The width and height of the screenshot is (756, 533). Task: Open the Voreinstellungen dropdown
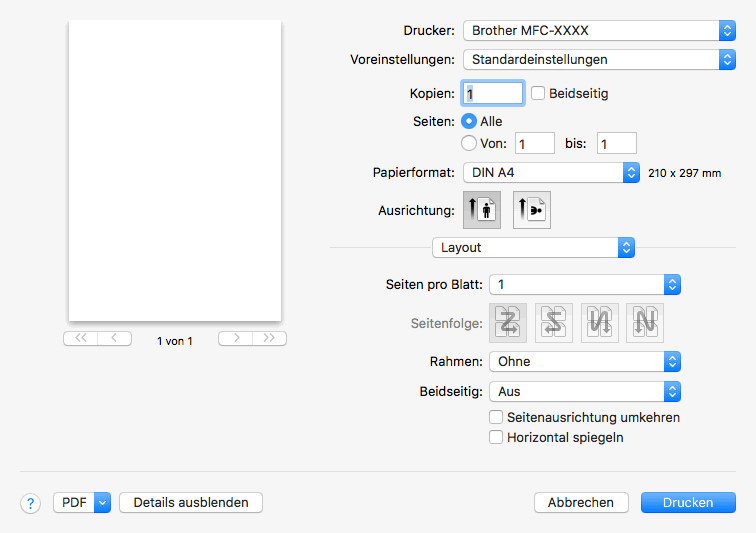pos(599,59)
